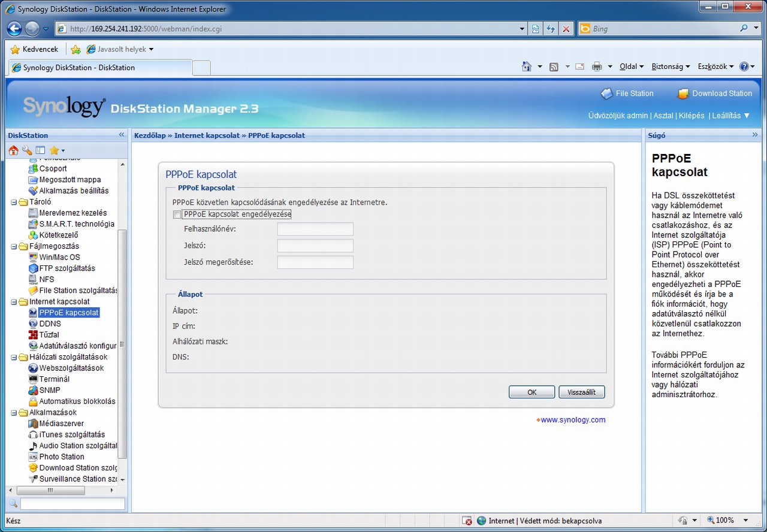
Task: Collapse the Súgó help panel
Action: (x=755, y=135)
